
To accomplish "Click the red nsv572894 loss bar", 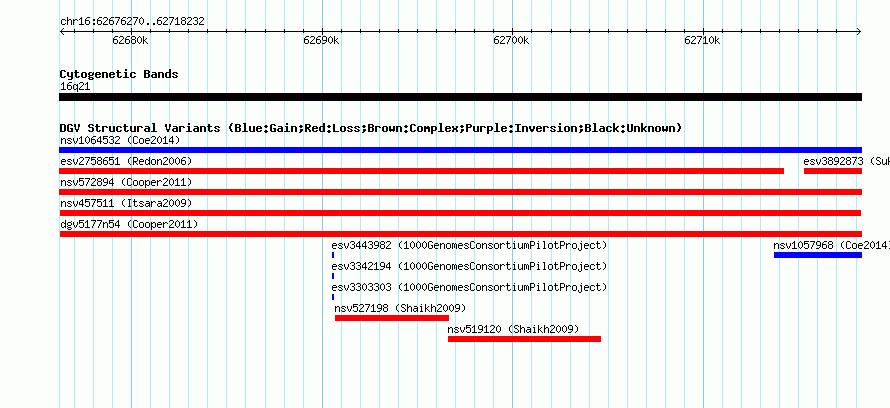I will pyautogui.click(x=460, y=192).
